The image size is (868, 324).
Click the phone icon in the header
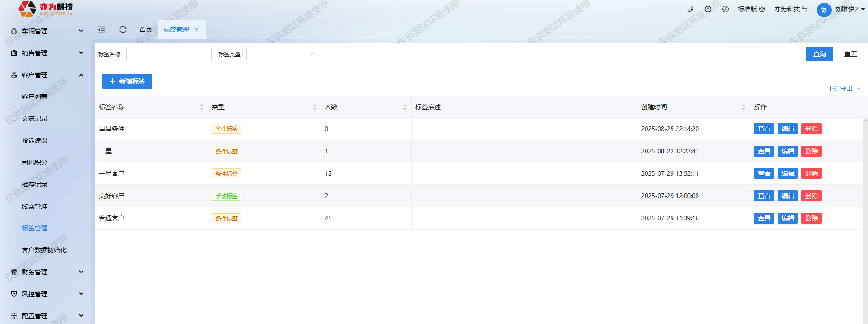point(691,9)
